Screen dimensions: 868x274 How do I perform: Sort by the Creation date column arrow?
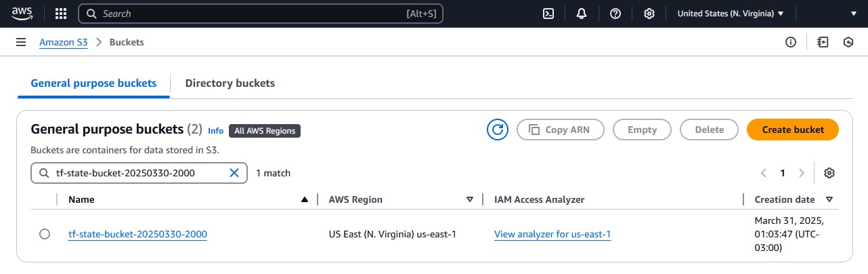829,199
